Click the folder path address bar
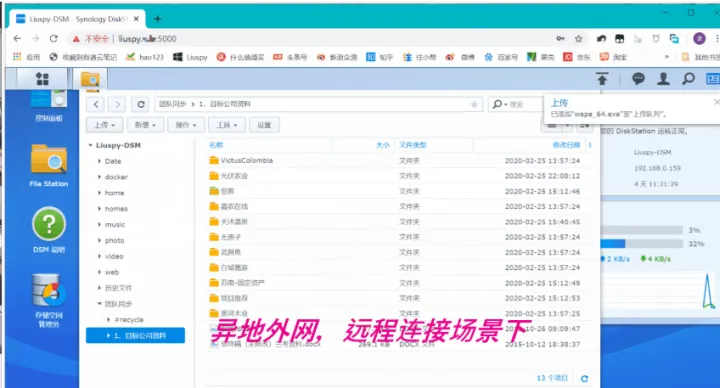Image resolution: width=720 pixels, height=388 pixels. point(319,104)
